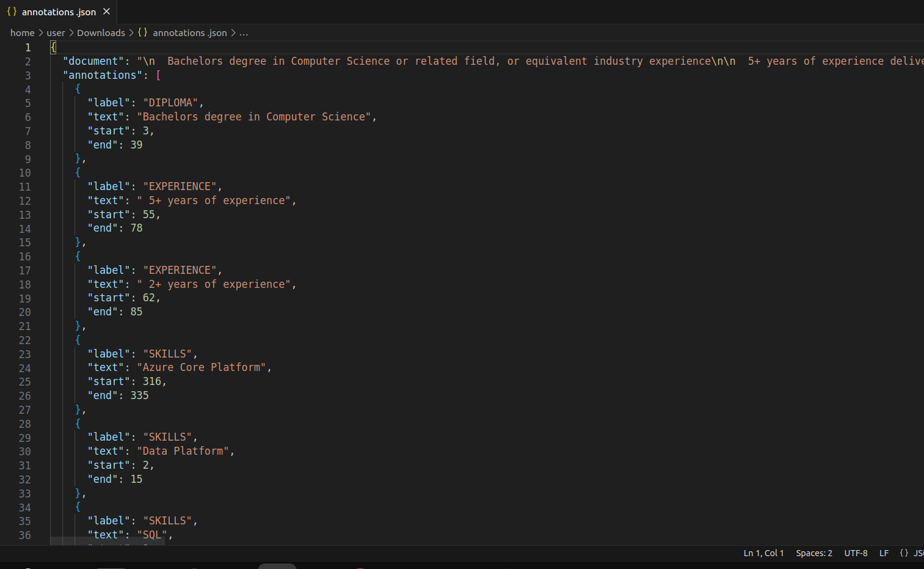Click the end value 335

pyautogui.click(x=140, y=395)
